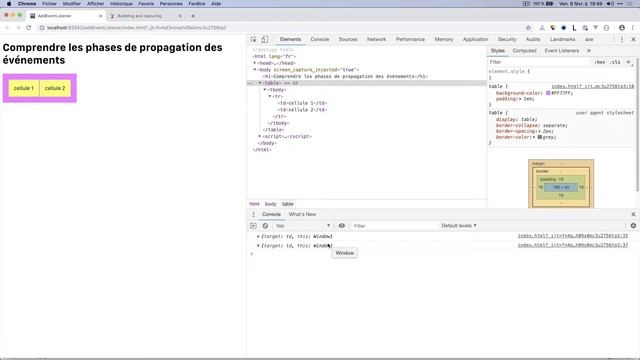Add a new style rule with plus icon
Viewport: 640px width, 360px height.
pos(629,62)
